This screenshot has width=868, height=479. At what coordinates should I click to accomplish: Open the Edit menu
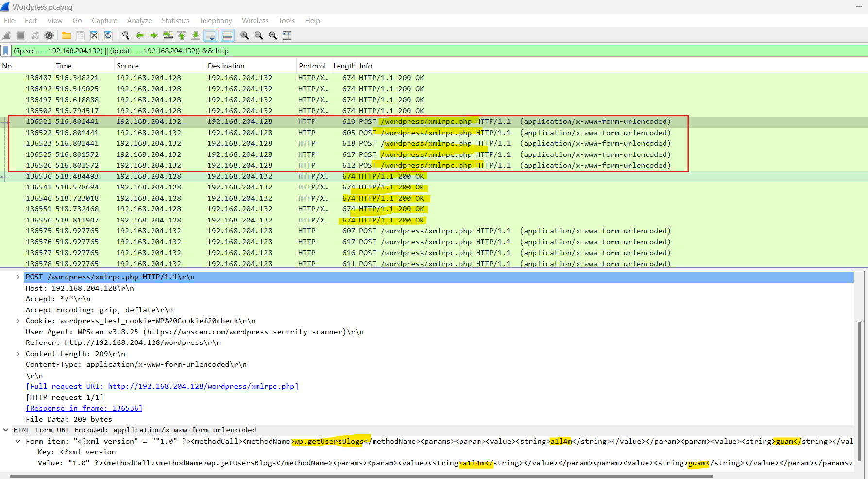pyautogui.click(x=31, y=21)
